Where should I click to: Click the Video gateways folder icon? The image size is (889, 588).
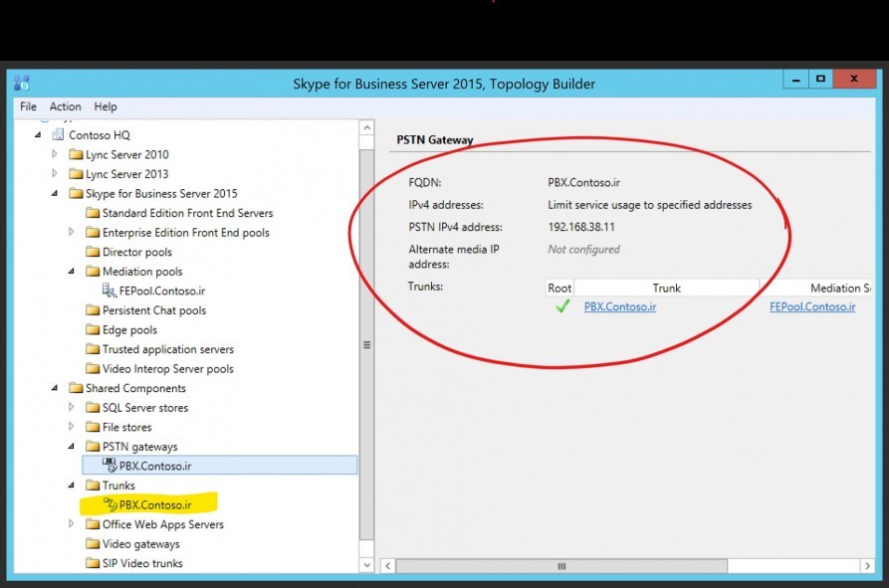[x=93, y=544]
